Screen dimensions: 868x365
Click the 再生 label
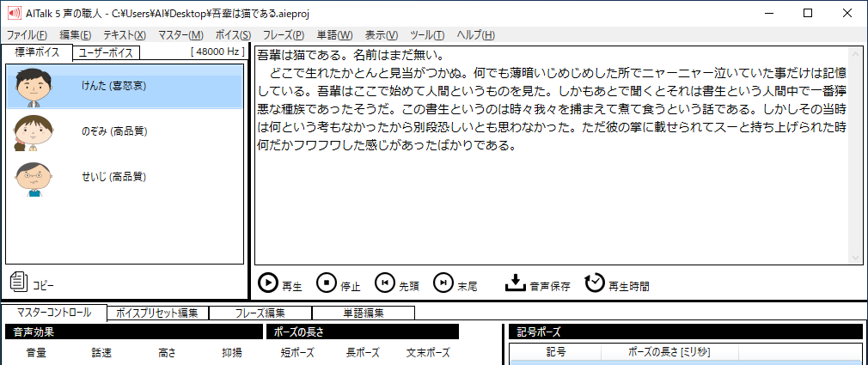point(291,287)
